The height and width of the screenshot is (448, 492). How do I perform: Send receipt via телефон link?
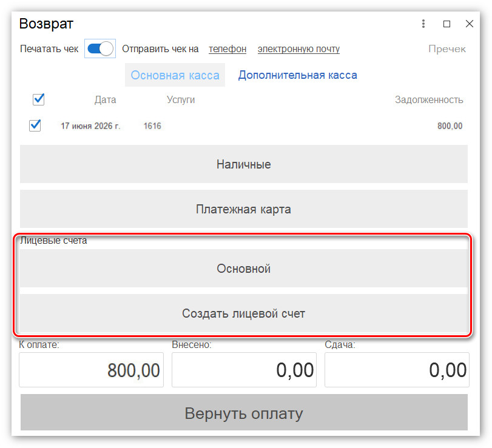(x=227, y=49)
